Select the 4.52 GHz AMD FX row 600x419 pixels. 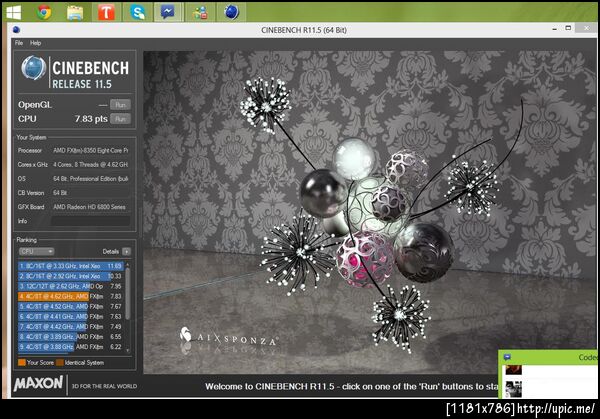[70, 307]
